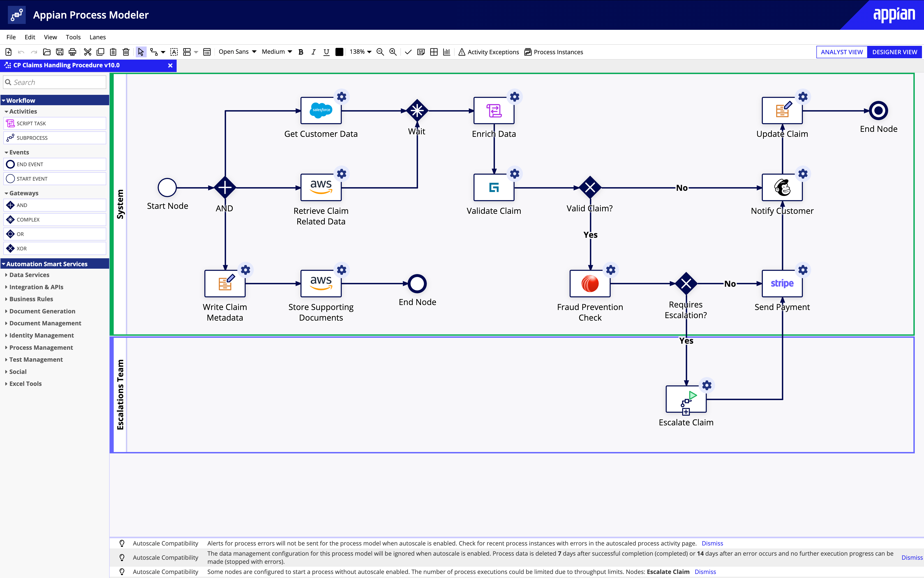
Task: Switch to Analyst View
Action: 841,52
